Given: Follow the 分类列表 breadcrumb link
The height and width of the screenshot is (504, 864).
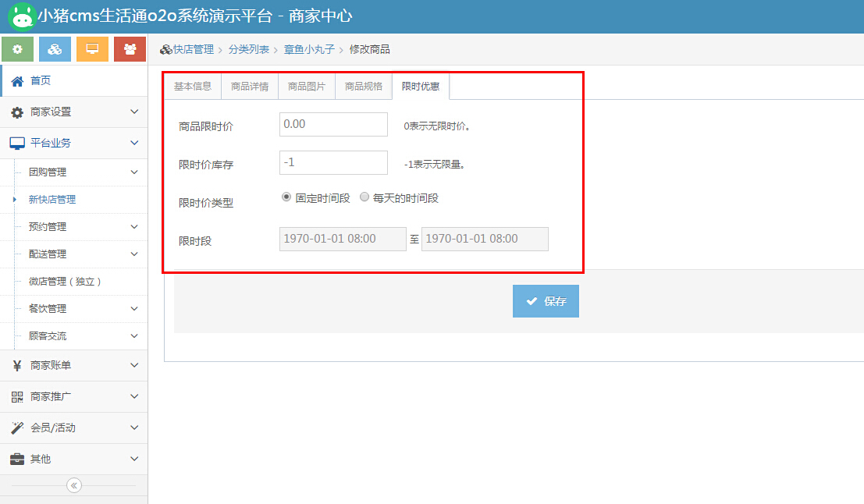Looking at the screenshot, I should (249, 50).
